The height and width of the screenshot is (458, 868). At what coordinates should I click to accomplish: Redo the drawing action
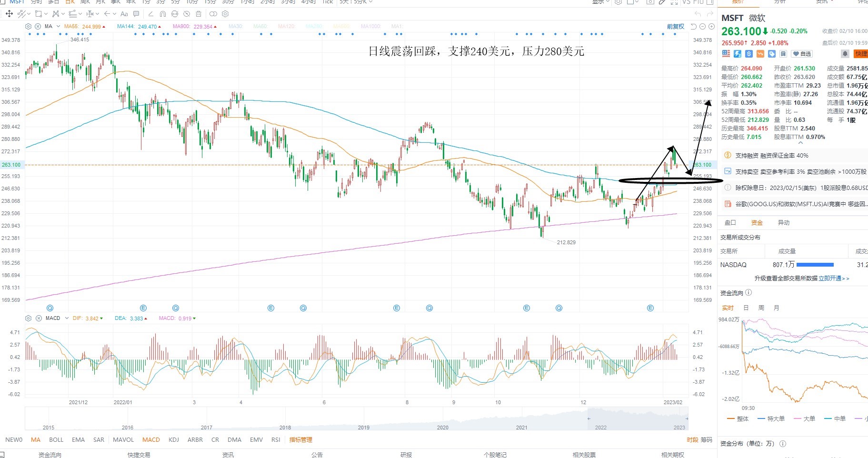[710, 14]
